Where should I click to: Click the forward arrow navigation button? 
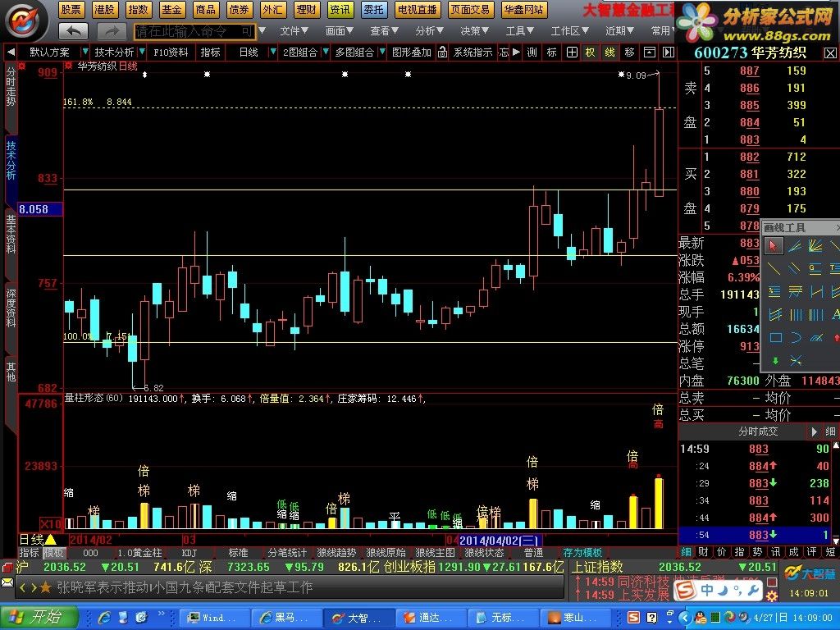112,31
